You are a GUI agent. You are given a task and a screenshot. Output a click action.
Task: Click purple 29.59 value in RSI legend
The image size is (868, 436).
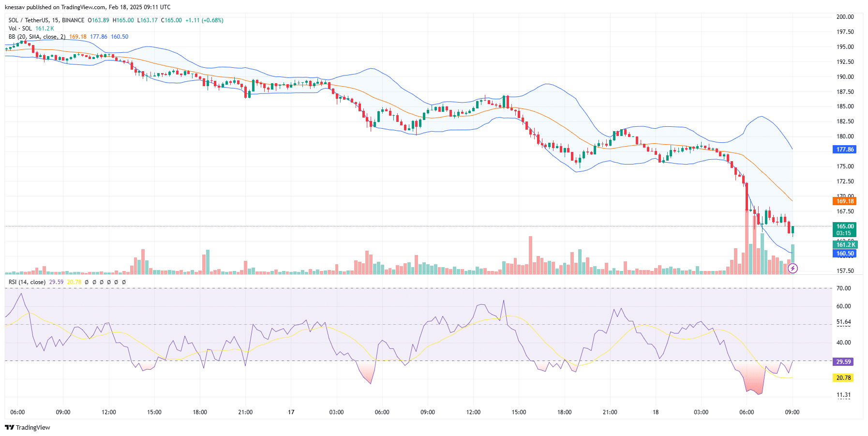(x=56, y=282)
